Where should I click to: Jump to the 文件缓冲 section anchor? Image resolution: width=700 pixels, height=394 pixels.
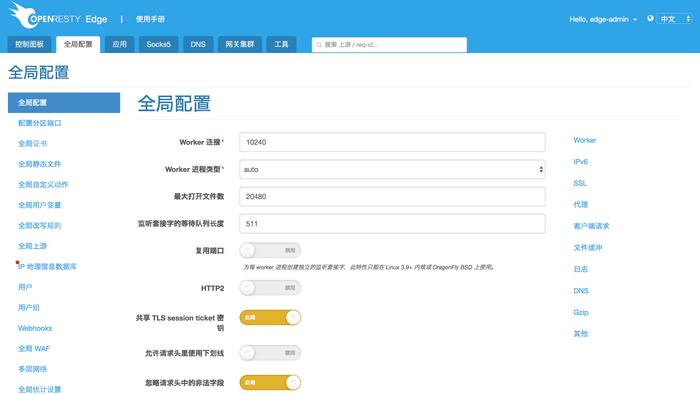[x=588, y=248]
